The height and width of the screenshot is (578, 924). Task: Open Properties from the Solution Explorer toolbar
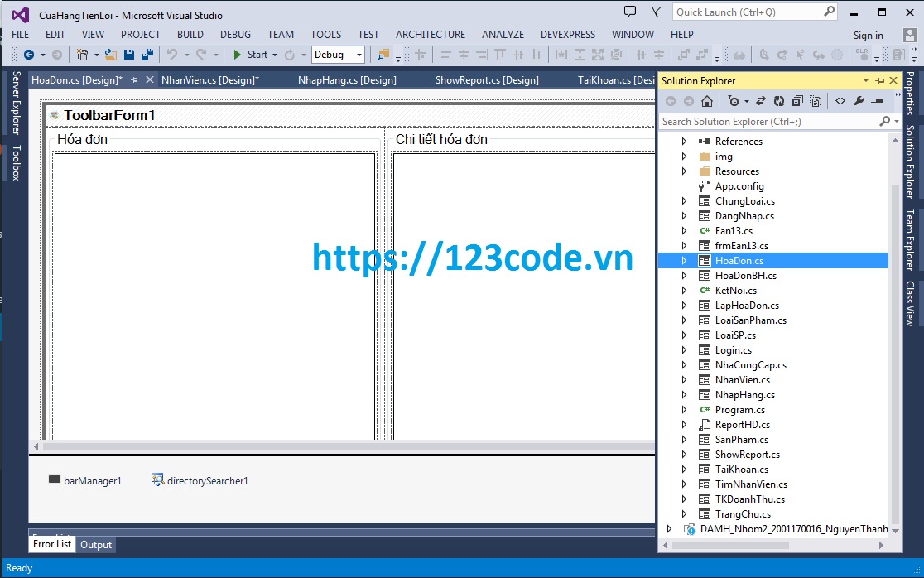[x=859, y=100]
